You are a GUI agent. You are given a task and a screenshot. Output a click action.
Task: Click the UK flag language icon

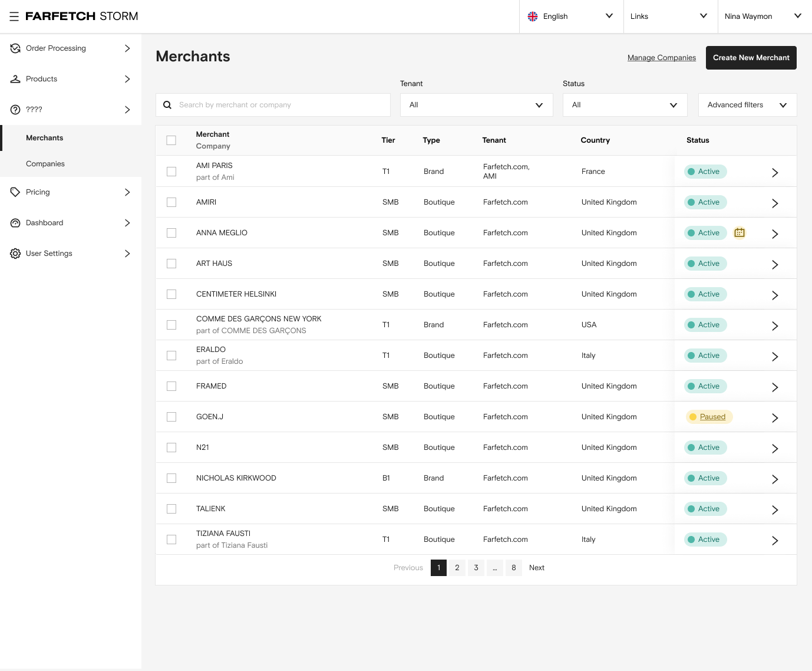coord(533,17)
